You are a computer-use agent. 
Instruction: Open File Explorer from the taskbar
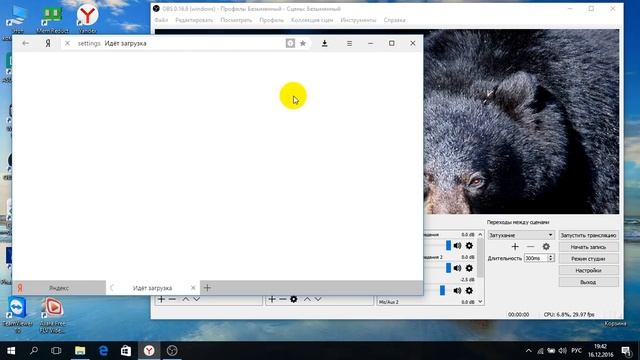(80, 351)
